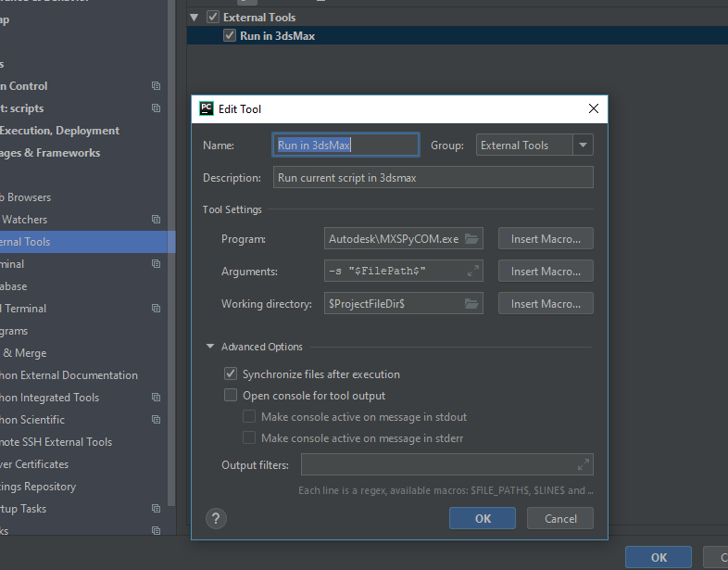This screenshot has width=728, height=570.
Task: Click project-level icon next to scripts row
Action: click(x=156, y=108)
